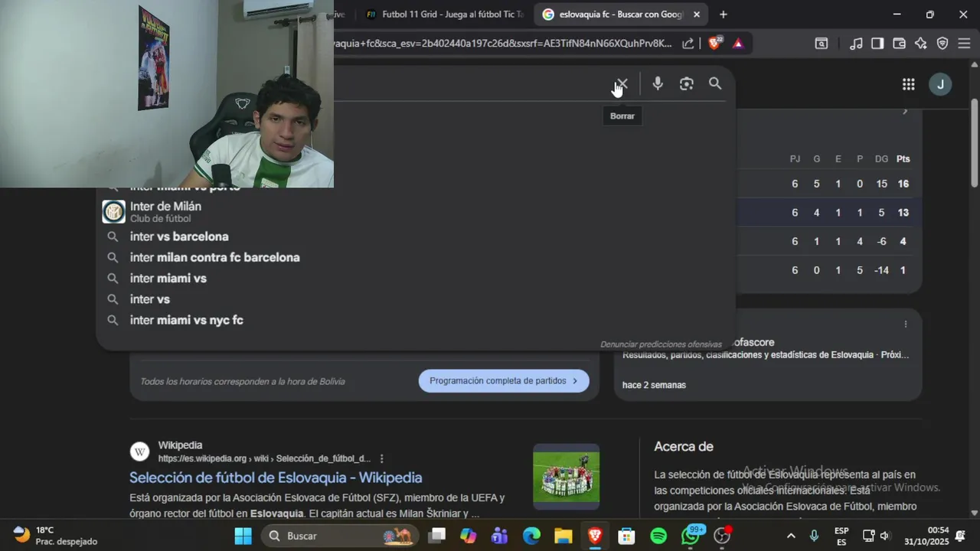The image size is (980, 551).
Task: Open the Google apps grid
Action: 908,84
